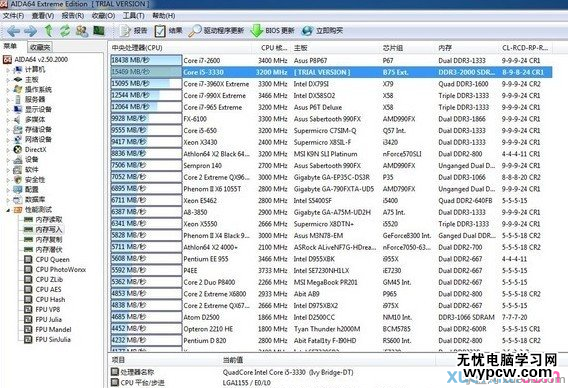Expand the 操作系统 tree node
The image size is (568, 388).
pos(8,89)
